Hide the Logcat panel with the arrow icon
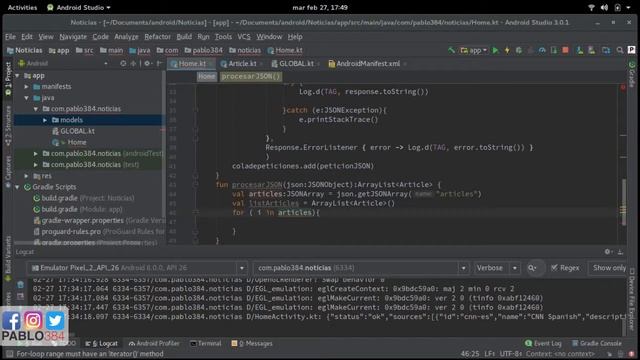This screenshot has height=360, width=640. (620, 252)
